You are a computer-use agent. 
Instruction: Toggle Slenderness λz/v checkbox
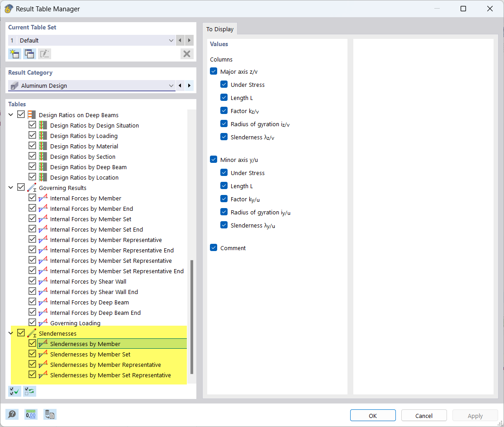pos(224,137)
